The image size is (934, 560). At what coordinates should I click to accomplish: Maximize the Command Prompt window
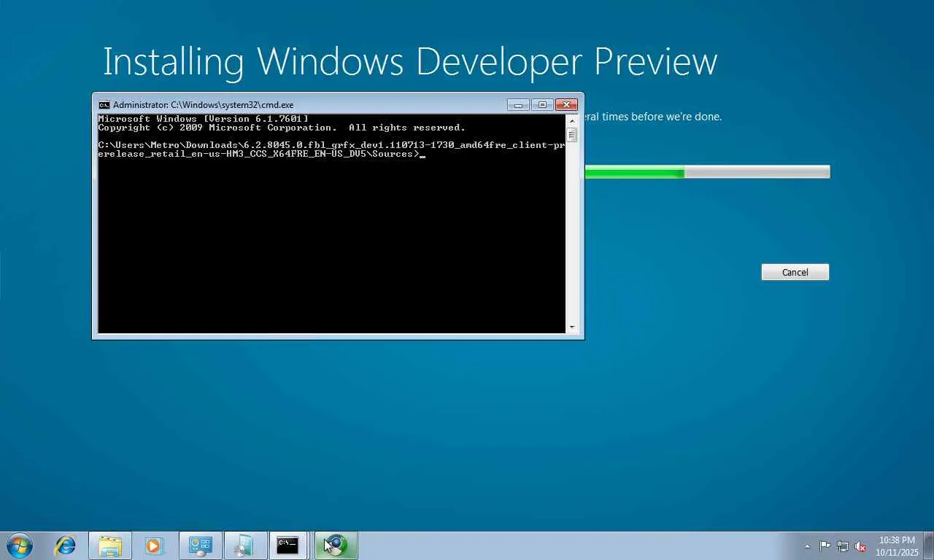coord(542,104)
